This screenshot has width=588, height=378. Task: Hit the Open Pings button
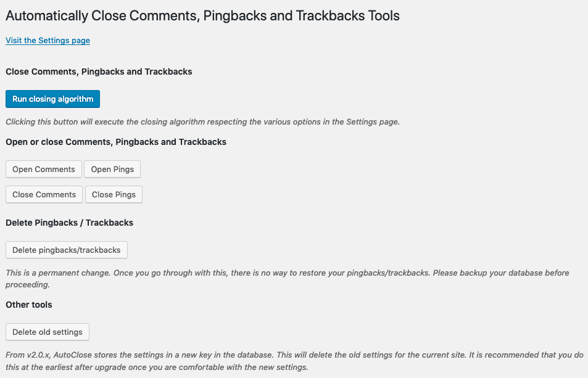[112, 170]
